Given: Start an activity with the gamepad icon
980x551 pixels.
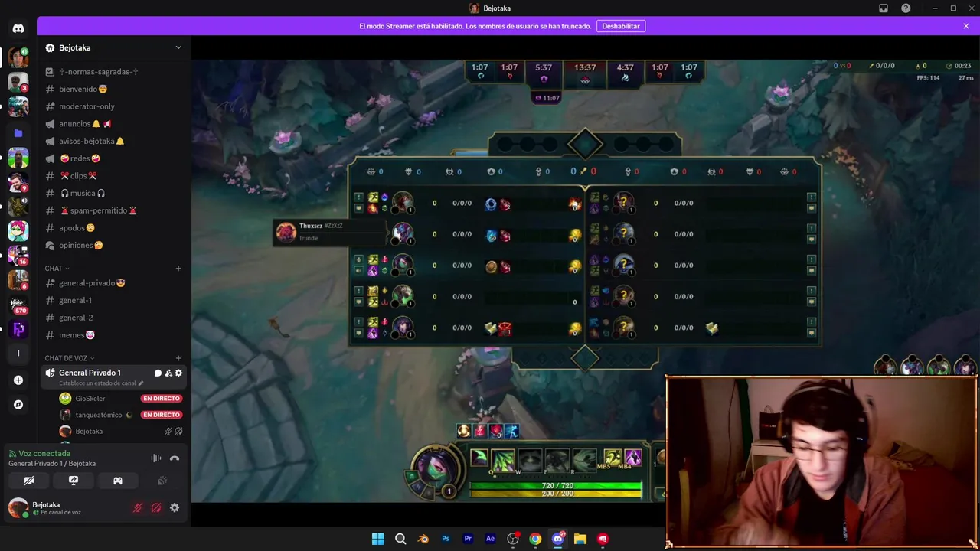Looking at the screenshot, I should (x=118, y=481).
